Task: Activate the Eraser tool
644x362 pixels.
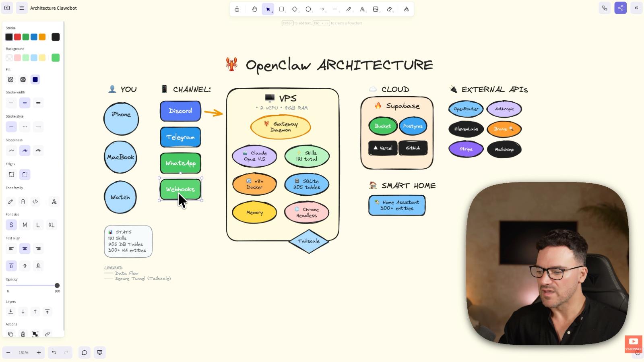Action: (x=389, y=9)
